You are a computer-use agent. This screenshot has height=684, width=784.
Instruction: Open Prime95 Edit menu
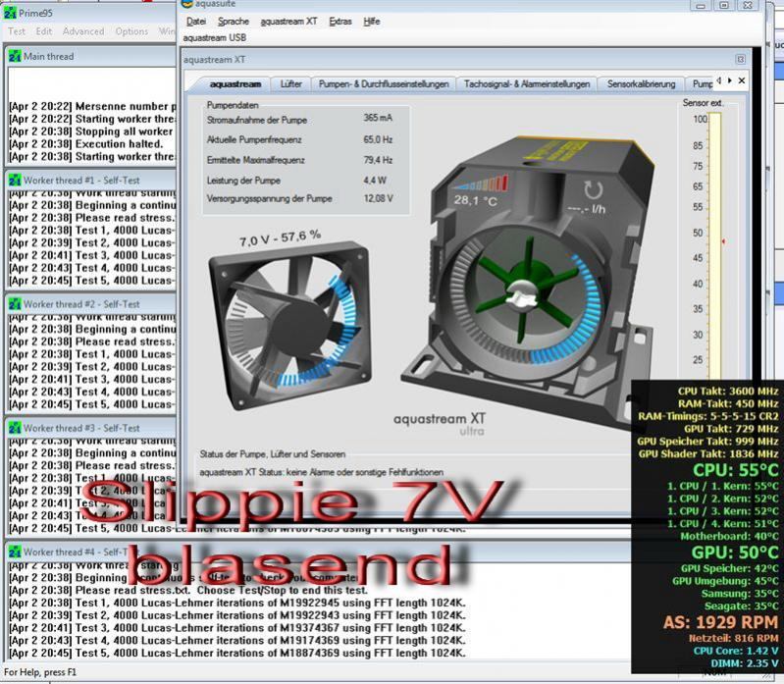pos(44,31)
